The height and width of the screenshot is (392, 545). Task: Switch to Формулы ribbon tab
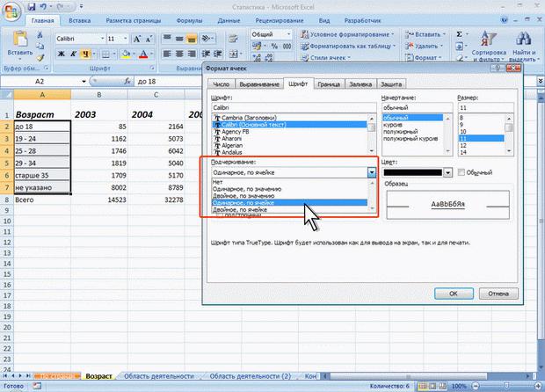pos(189,20)
